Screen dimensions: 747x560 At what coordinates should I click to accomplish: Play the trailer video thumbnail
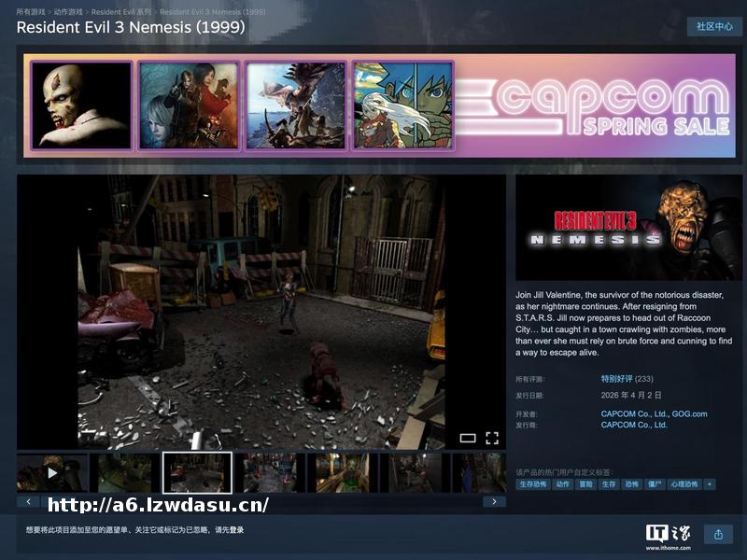52,473
